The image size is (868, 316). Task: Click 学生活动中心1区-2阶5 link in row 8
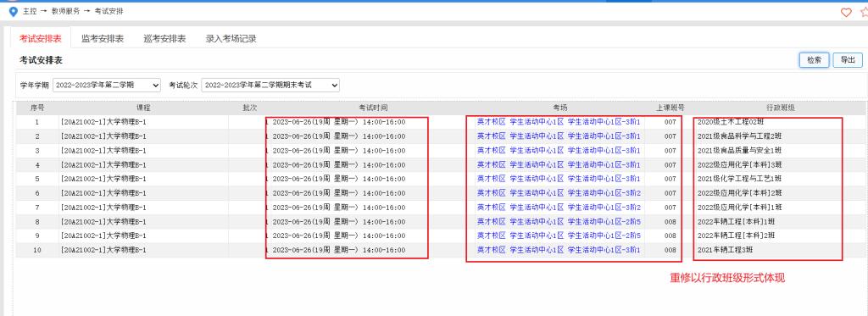604,221
